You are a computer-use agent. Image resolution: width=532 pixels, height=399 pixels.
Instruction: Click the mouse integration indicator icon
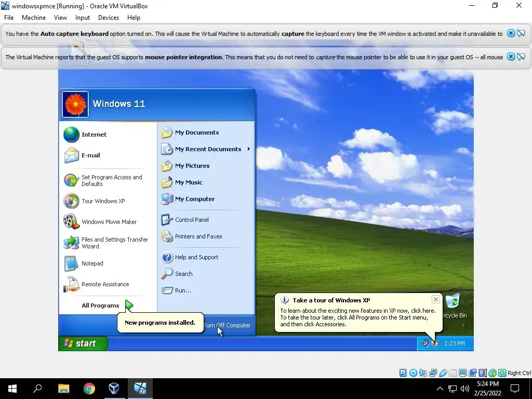coord(493,373)
